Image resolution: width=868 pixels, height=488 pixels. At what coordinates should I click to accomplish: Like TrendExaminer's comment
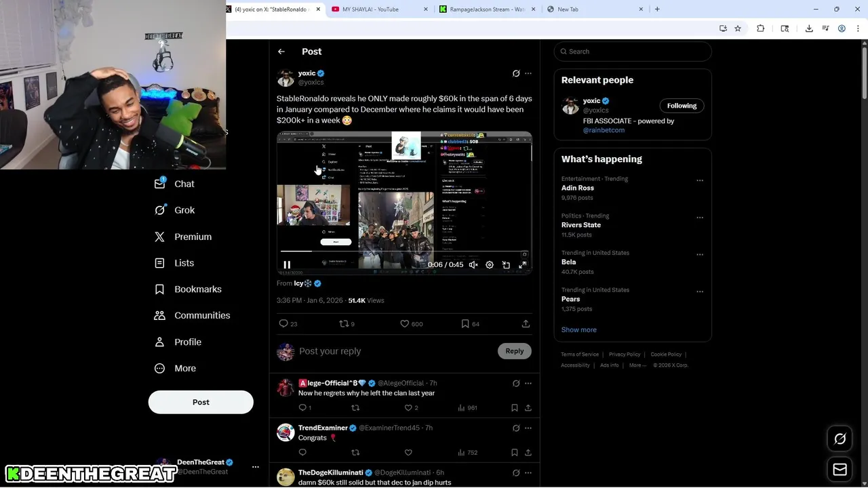coord(408,453)
